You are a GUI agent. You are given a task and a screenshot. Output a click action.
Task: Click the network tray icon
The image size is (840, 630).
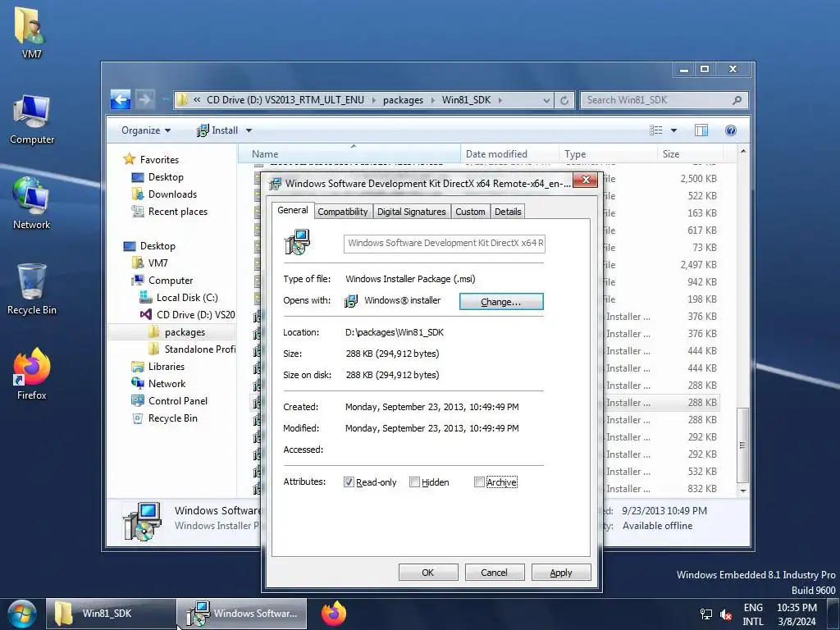[x=706, y=614]
